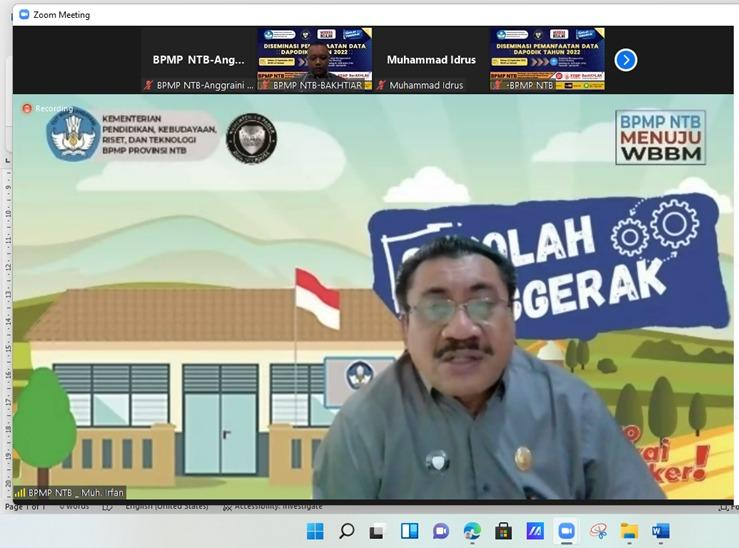The height and width of the screenshot is (548, 739).
Task: Open Microsoft Store taskbar icon
Action: (x=503, y=531)
